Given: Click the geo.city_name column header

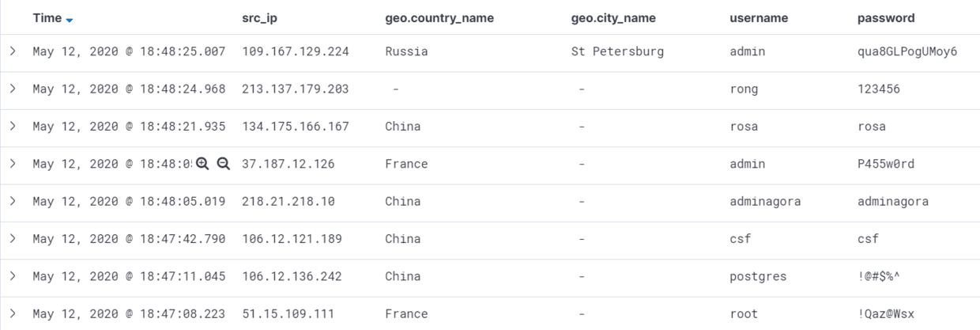Looking at the screenshot, I should (x=613, y=18).
